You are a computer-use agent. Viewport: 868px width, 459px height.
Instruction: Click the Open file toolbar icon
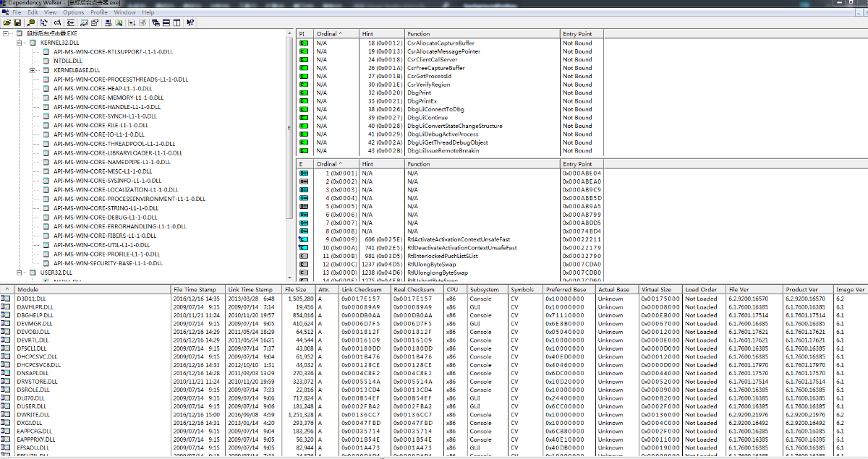(x=7, y=22)
